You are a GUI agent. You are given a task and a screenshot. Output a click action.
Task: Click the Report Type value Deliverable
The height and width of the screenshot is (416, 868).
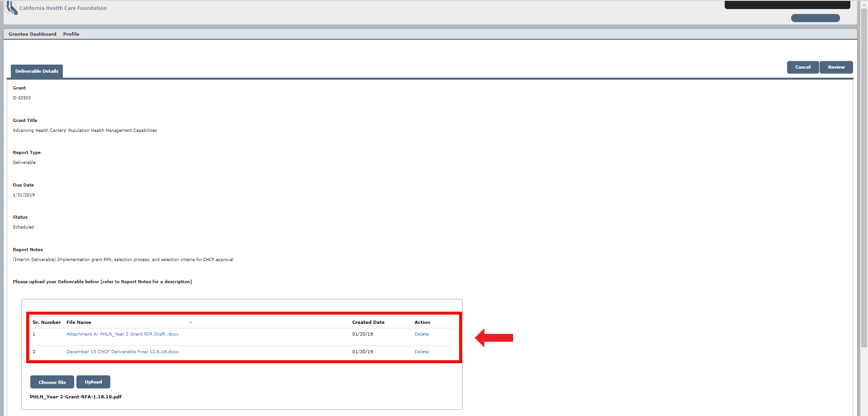click(x=24, y=163)
